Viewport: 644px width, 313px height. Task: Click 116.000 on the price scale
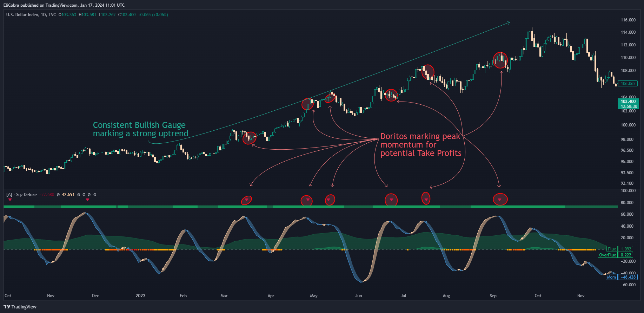pyautogui.click(x=628, y=20)
